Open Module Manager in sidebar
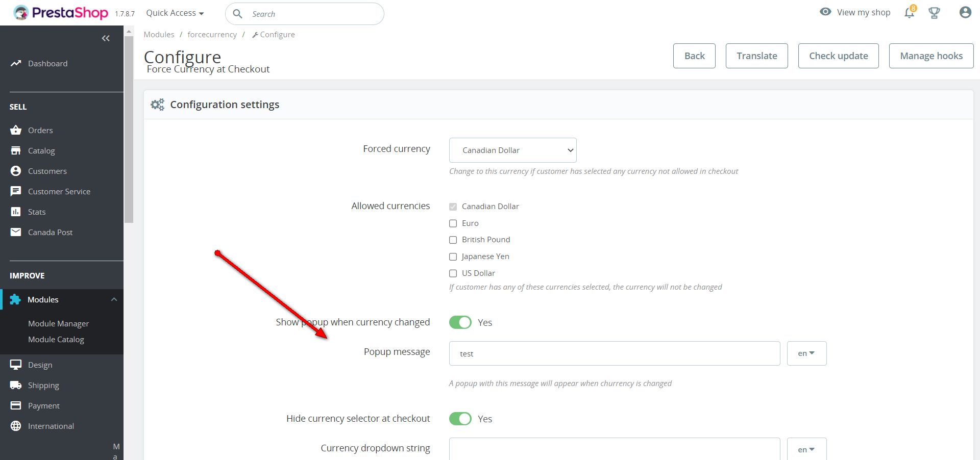The height and width of the screenshot is (460, 980). (x=58, y=323)
